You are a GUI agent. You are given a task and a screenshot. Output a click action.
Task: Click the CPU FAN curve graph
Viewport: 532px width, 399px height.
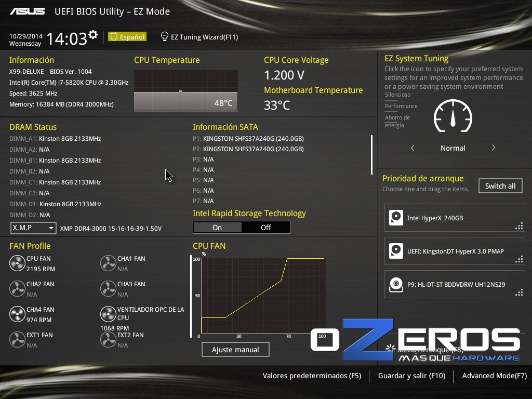(x=263, y=296)
